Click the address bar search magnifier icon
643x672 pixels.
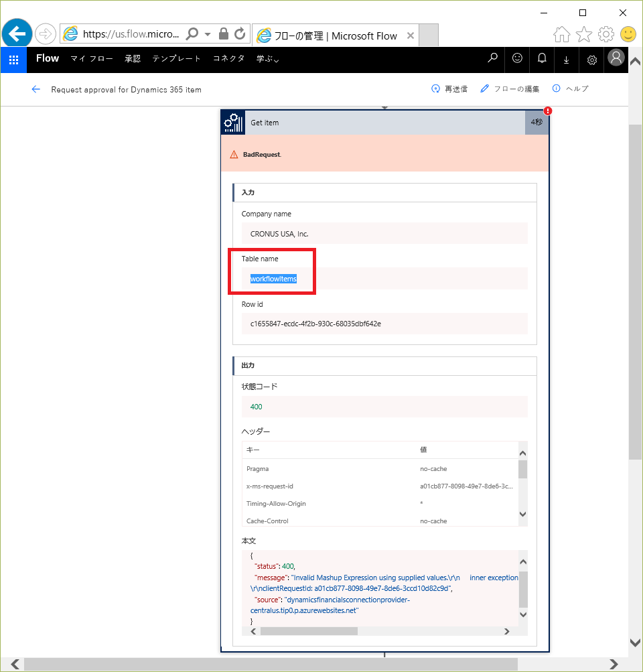click(193, 33)
